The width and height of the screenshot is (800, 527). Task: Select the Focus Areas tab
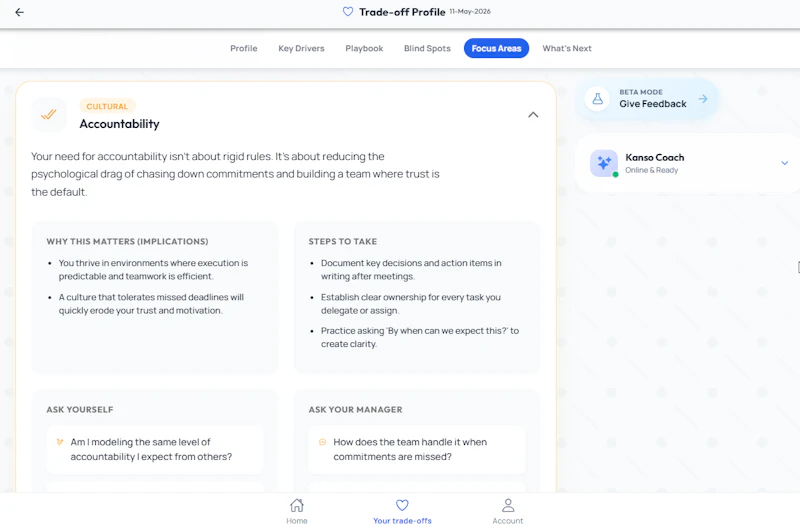coord(496,48)
